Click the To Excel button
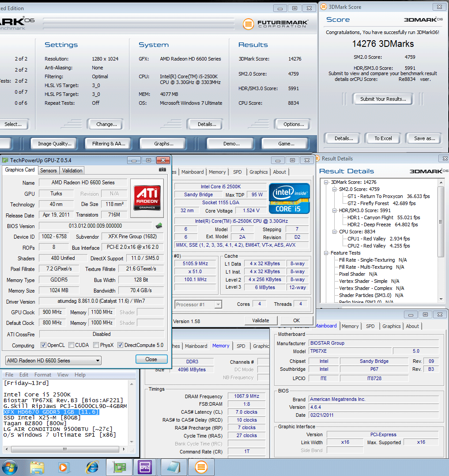 point(383,138)
